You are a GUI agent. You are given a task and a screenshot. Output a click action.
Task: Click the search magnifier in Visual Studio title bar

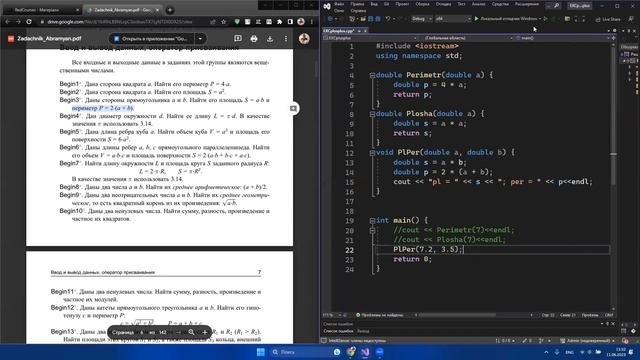[556, 6]
